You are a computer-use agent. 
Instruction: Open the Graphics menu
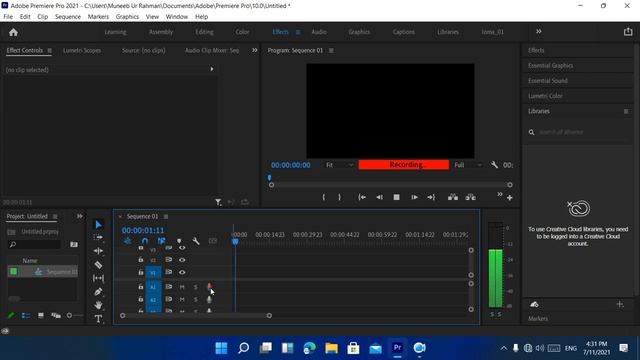(x=127, y=17)
